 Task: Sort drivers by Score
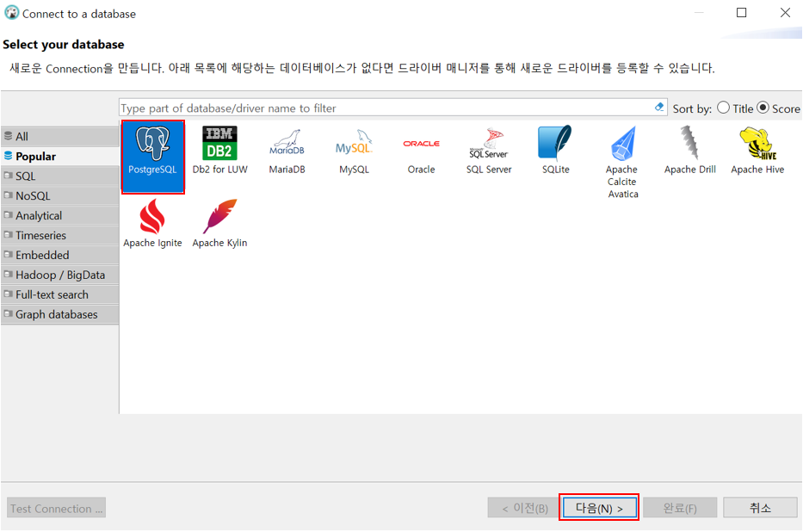point(778,108)
